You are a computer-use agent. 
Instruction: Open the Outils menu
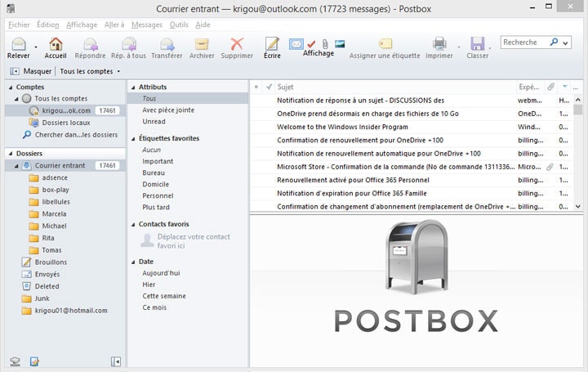[179, 25]
